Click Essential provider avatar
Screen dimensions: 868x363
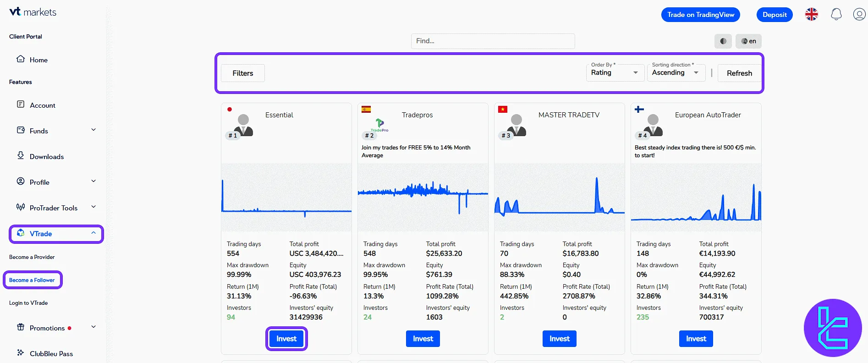pyautogui.click(x=243, y=125)
